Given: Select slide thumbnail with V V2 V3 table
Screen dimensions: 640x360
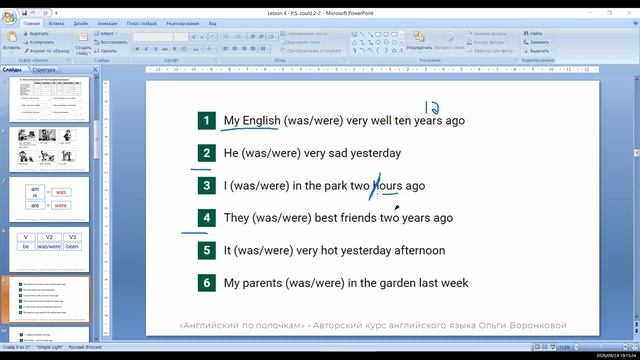Looking at the screenshot, I should tap(49, 249).
